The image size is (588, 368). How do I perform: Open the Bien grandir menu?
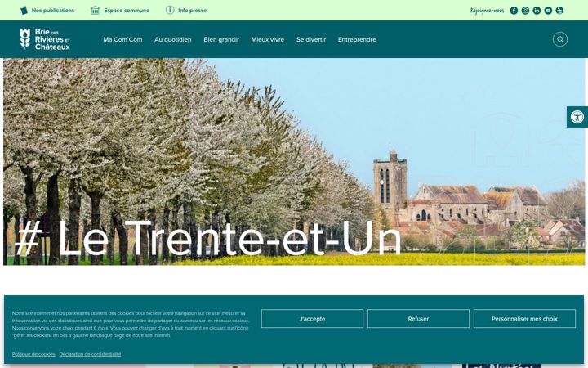(221, 39)
